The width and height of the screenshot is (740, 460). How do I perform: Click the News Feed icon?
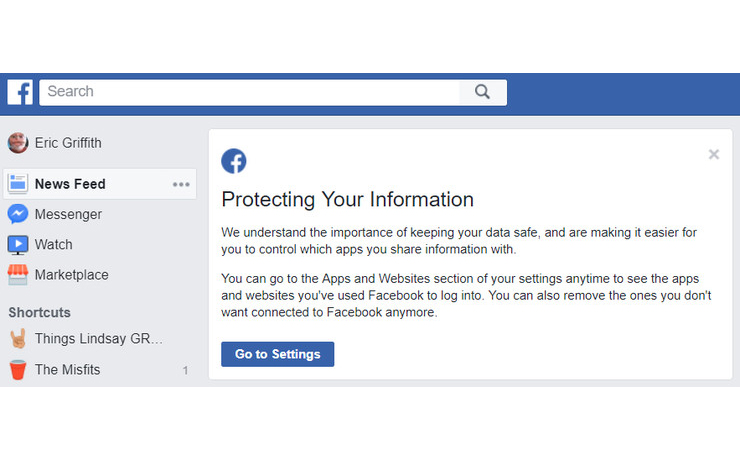click(18, 184)
